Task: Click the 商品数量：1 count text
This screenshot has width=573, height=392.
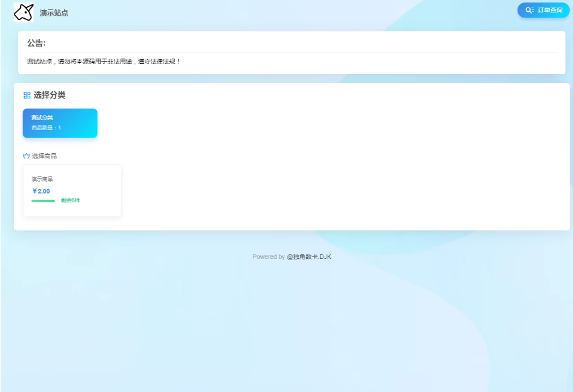Action: pos(46,128)
